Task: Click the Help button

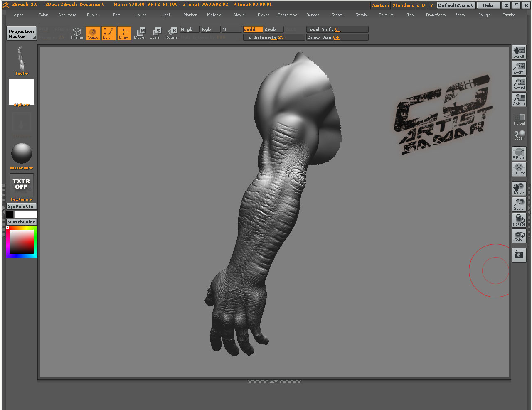Action: (x=488, y=5)
